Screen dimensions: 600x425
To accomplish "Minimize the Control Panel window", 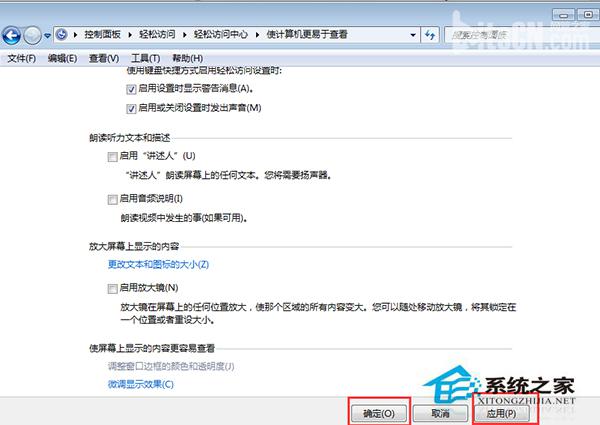I will tap(563, 15).
